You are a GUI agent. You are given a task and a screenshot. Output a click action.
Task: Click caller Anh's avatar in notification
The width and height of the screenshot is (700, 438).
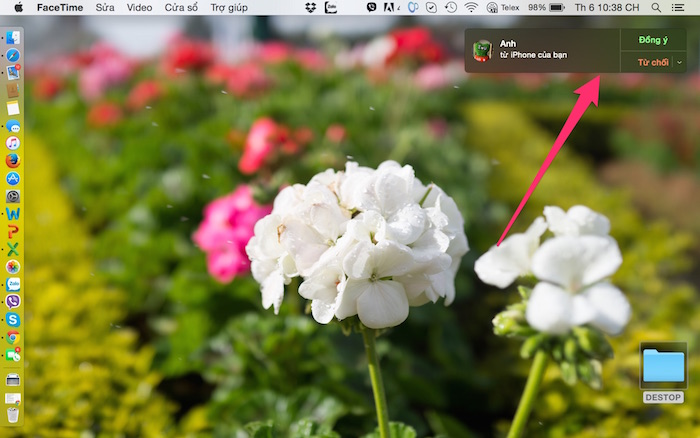[483, 50]
